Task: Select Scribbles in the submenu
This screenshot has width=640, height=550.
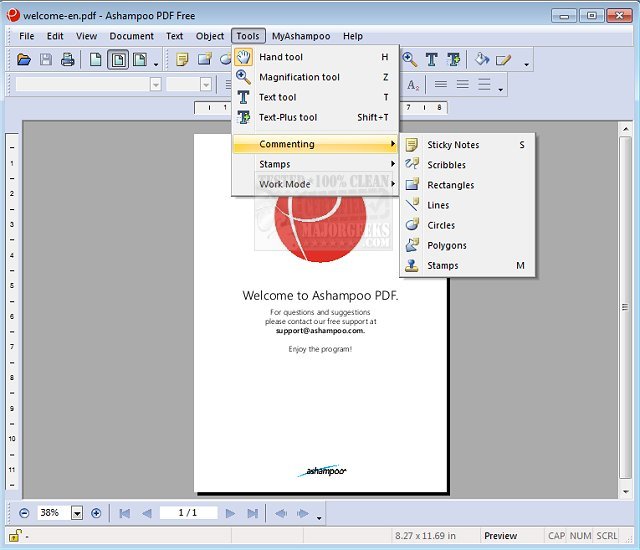Action: tap(467, 165)
